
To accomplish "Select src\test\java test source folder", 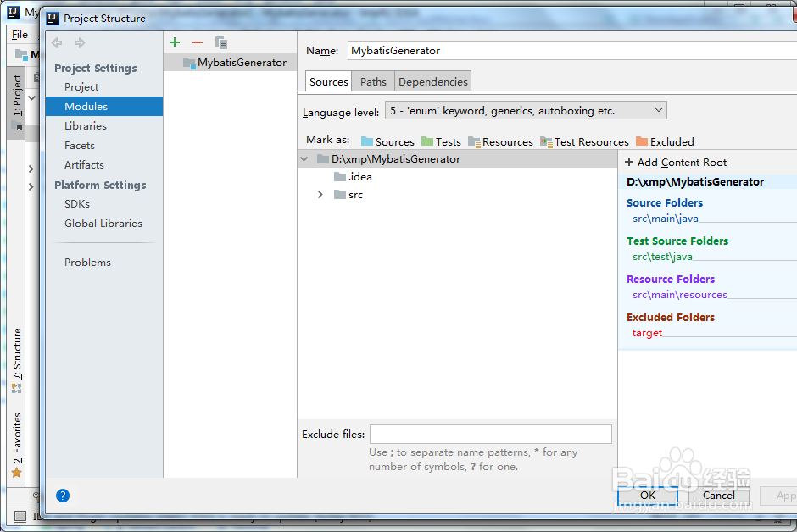I will click(x=662, y=257).
